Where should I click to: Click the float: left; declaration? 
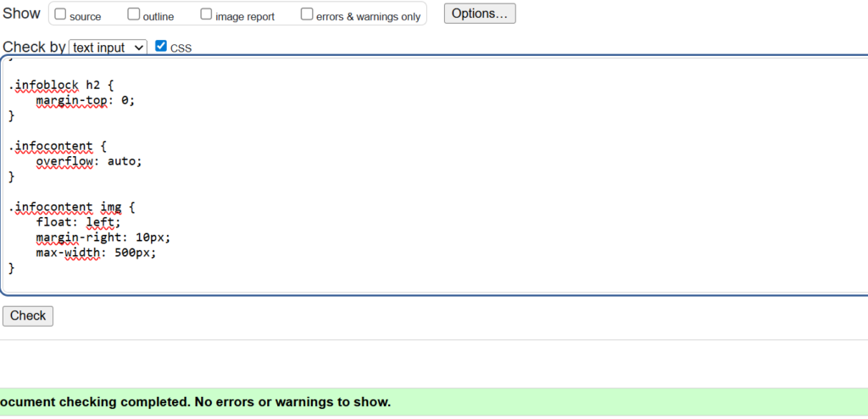pyautogui.click(x=78, y=222)
